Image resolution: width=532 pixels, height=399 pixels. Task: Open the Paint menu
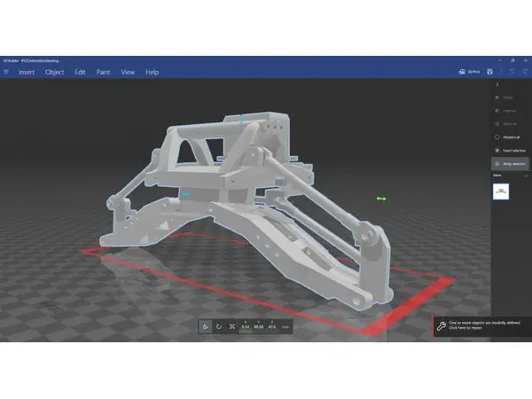click(x=103, y=72)
